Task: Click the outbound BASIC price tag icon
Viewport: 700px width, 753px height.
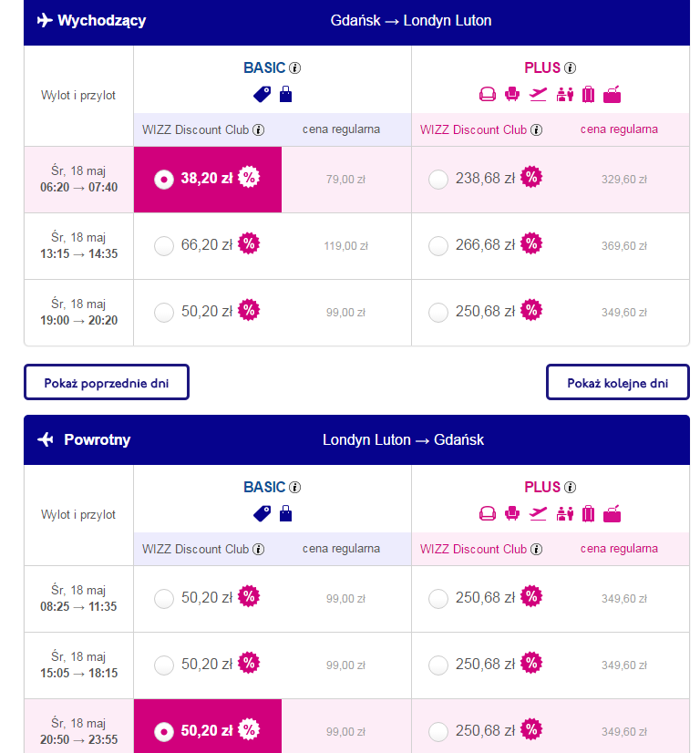Action: (262, 94)
